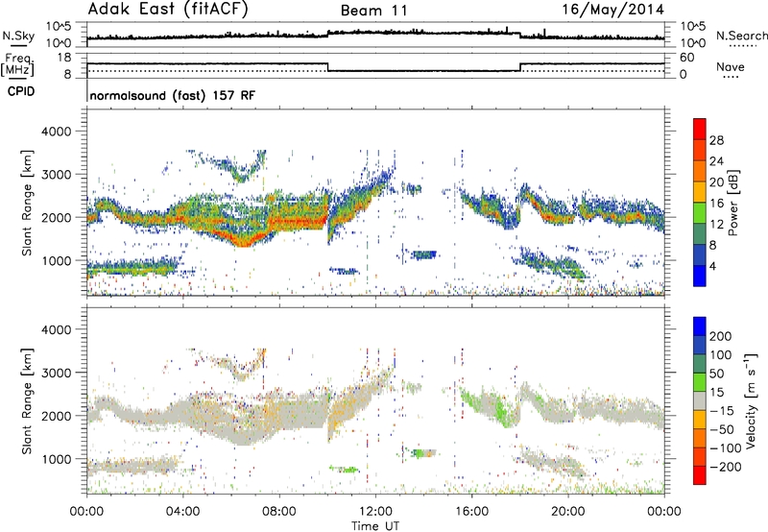This screenshot has width=768, height=532.
Task: Click the 'N.Sky' legend label
Action: coord(18,36)
